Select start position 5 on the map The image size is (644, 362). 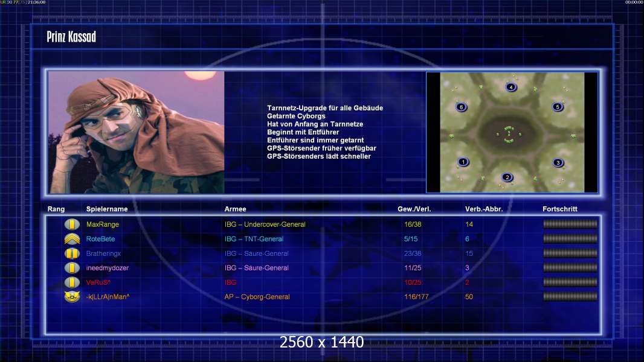558,107
